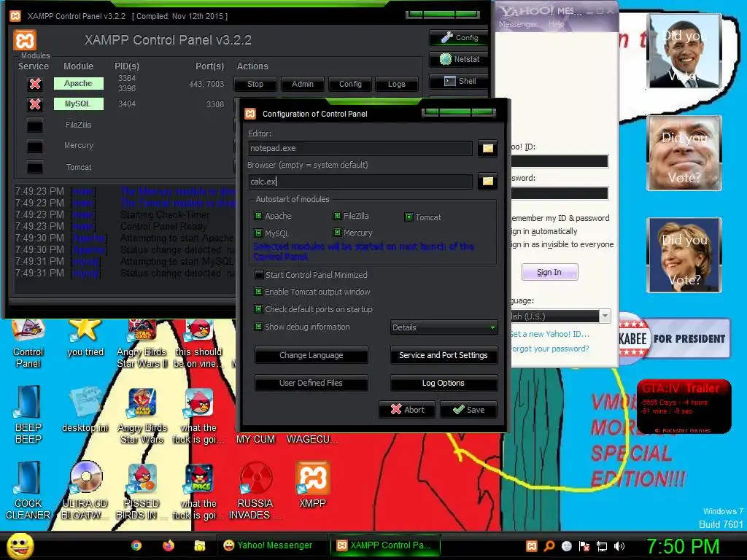747x560 pixels.
Task: Browse for editor using the folder icon
Action: coord(487,148)
